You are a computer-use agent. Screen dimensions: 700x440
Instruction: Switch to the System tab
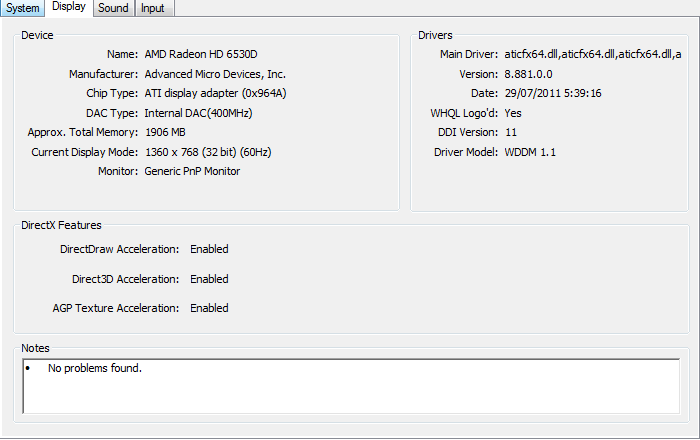coord(23,8)
